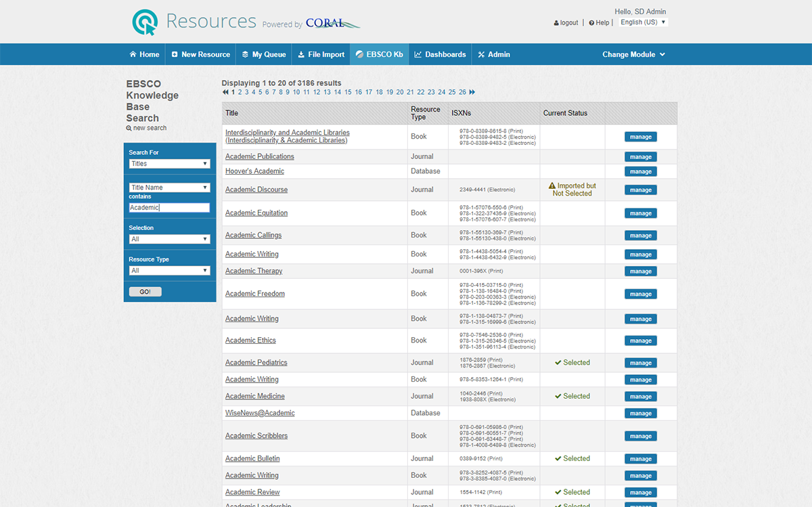Open the Hoover's Academic title link
This screenshot has width=812, height=507.
point(254,171)
